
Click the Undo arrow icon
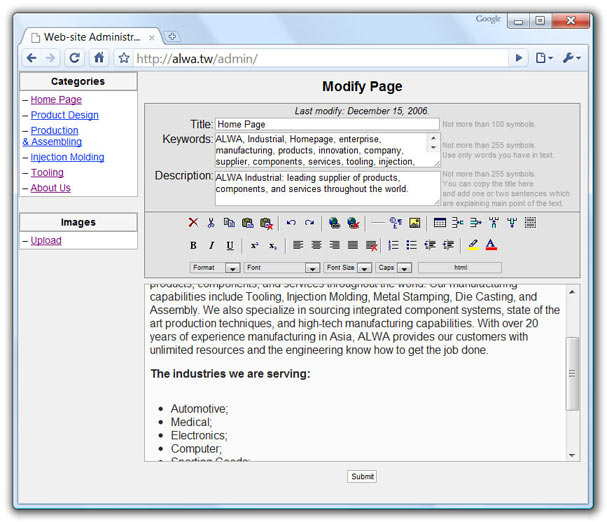pyautogui.click(x=291, y=223)
